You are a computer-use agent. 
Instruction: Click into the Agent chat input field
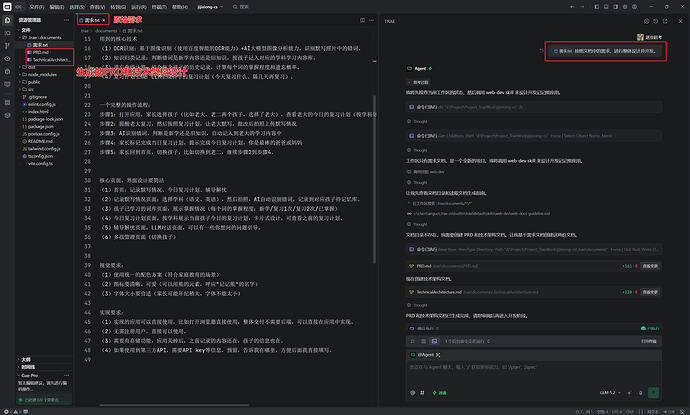click(x=533, y=373)
